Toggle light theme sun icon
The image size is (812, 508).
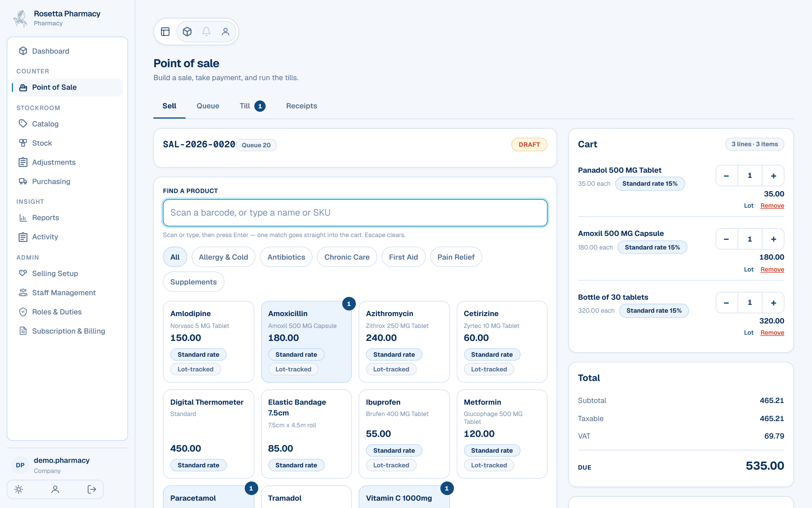pyautogui.click(x=19, y=489)
